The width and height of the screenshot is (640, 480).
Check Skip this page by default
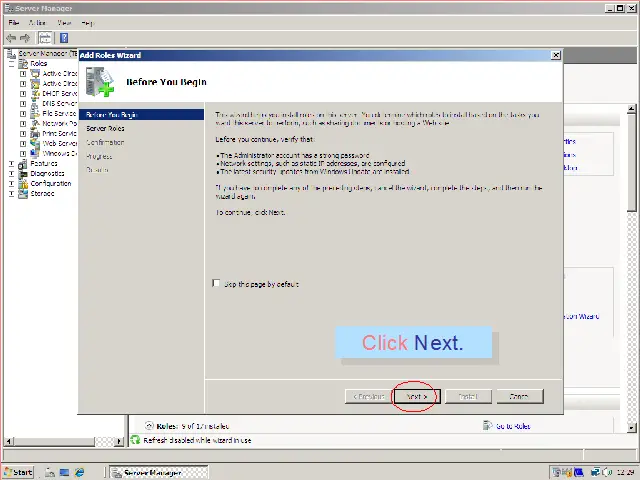[216, 283]
